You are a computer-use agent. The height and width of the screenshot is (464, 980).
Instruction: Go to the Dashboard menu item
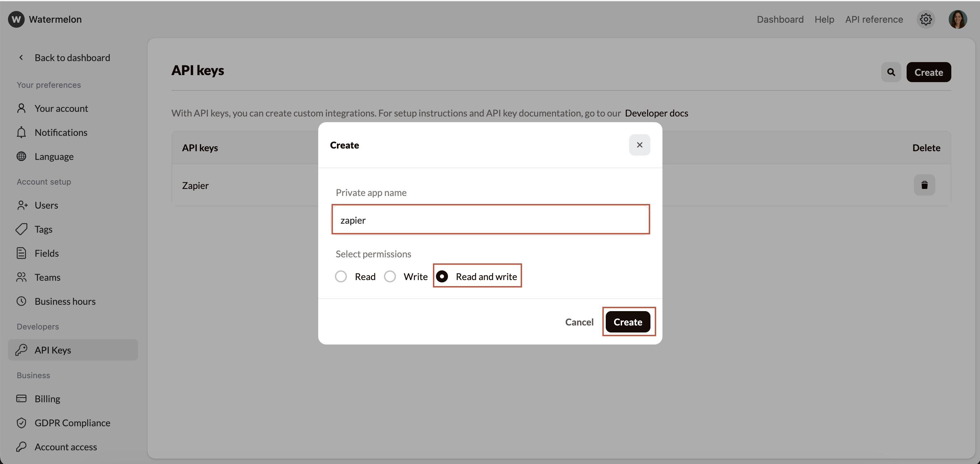tap(780, 19)
